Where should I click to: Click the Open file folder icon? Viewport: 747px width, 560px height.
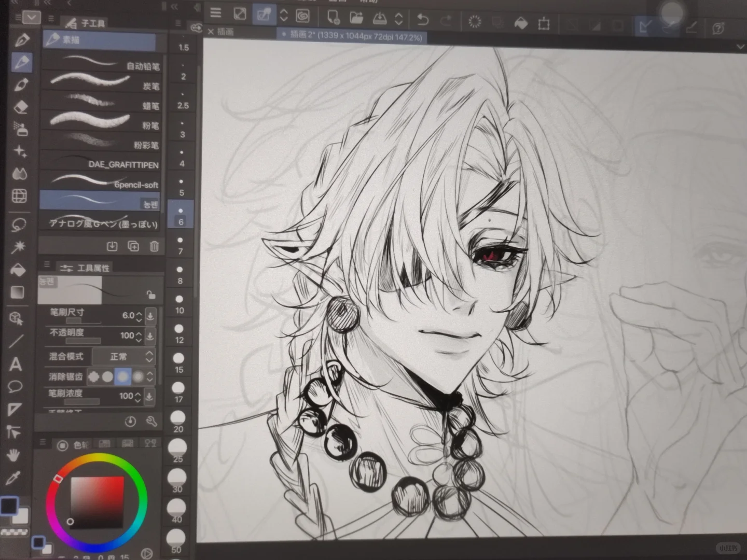tap(356, 18)
